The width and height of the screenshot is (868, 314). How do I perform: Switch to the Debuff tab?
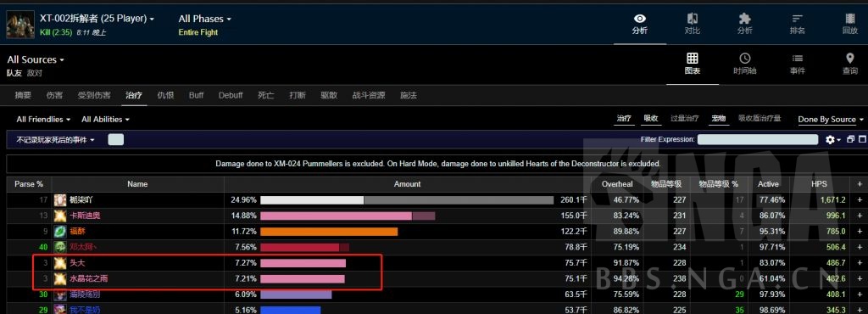(231, 95)
